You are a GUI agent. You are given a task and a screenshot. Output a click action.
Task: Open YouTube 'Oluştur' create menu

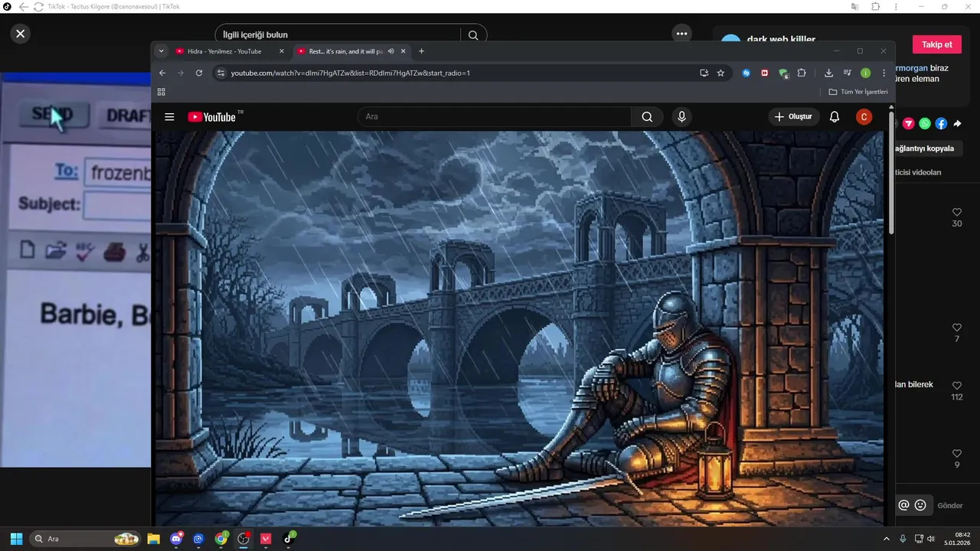point(794,116)
